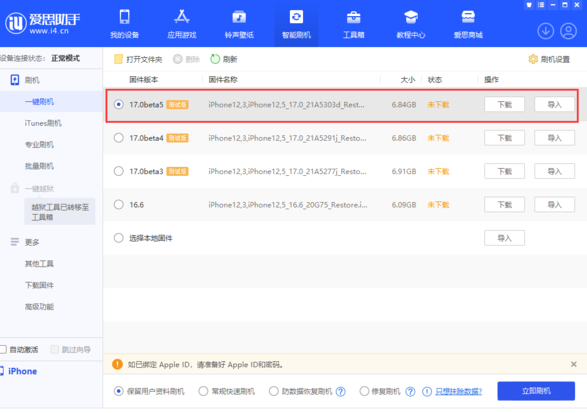Click the iPhone device label
This screenshot has width=587, height=413.
(22, 371)
